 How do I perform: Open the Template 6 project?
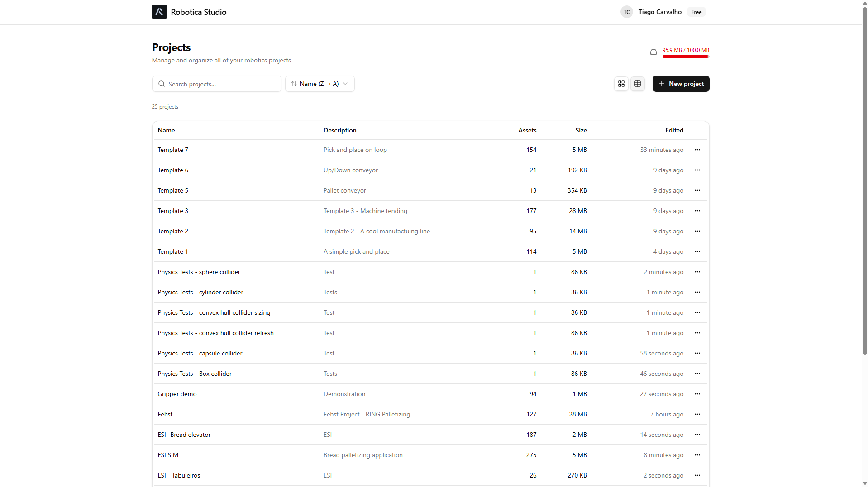(173, 170)
